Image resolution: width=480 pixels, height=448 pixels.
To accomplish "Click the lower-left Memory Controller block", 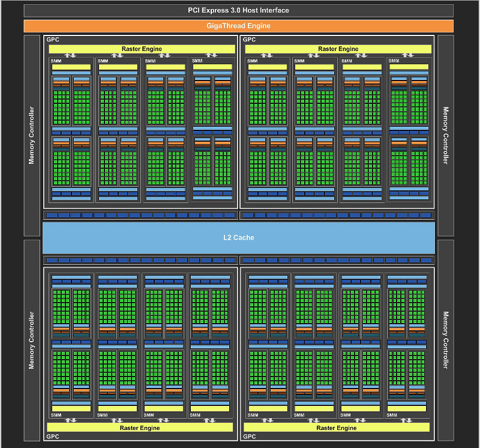I will coord(32,341).
